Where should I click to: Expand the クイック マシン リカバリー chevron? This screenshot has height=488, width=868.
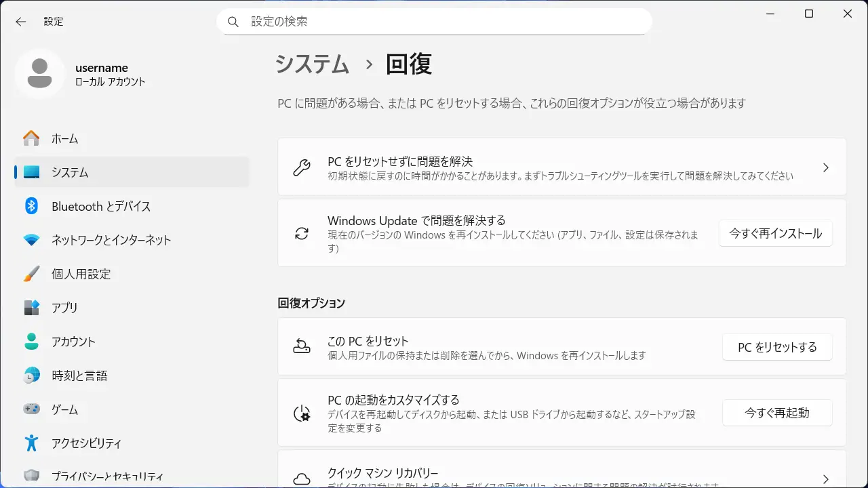click(x=825, y=479)
